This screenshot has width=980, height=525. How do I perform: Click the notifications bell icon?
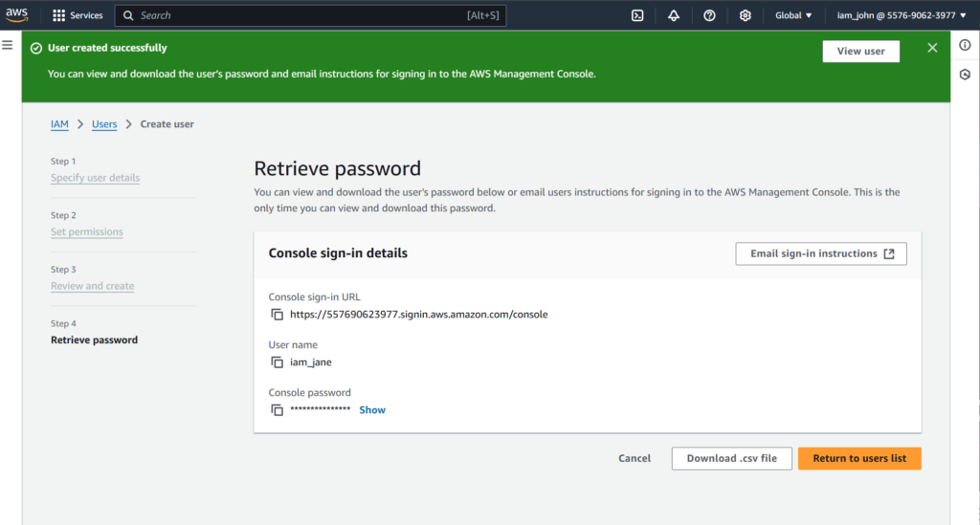674,15
